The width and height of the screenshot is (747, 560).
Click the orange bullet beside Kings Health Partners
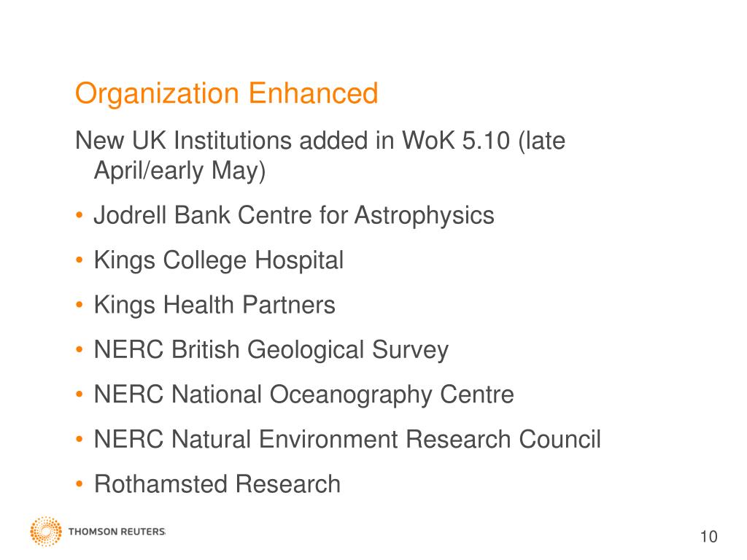(x=79, y=306)
